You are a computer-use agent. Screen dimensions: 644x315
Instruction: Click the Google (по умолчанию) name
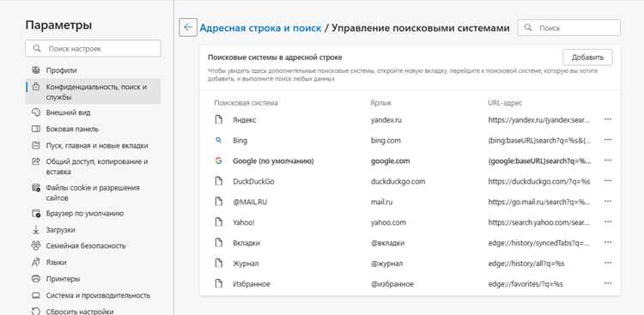click(x=273, y=161)
